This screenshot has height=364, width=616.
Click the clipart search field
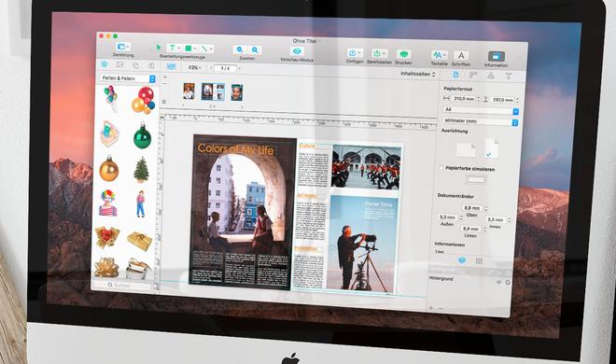tap(122, 285)
